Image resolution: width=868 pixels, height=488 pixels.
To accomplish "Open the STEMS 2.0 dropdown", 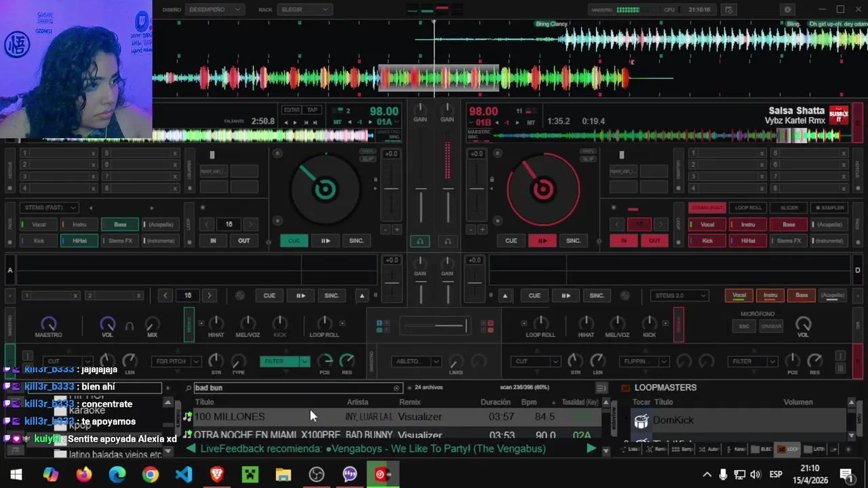I will tap(679, 296).
